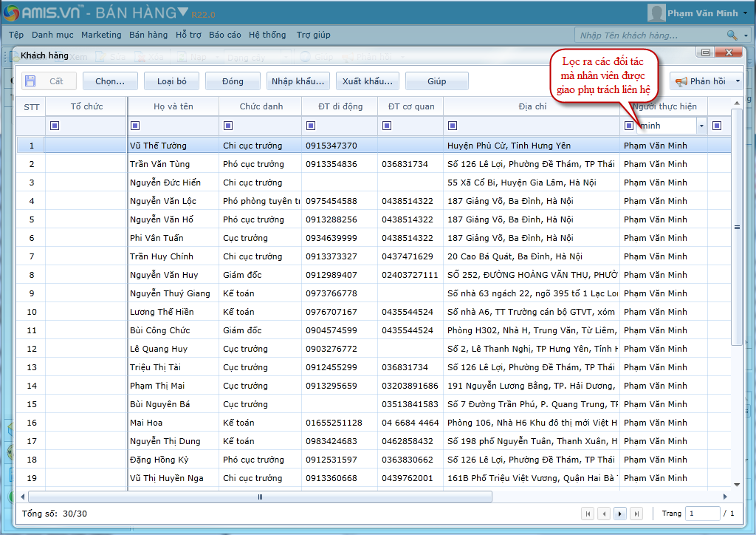
Task: Open the Báo cáo menu
Action: pyautogui.click(x=224, y=35)
